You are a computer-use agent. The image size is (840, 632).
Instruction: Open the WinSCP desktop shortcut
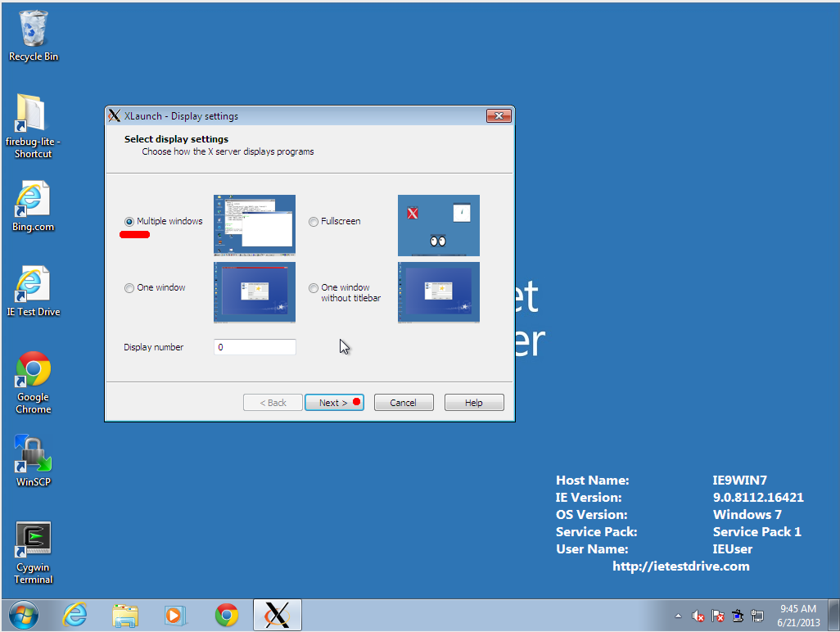coord(34,461)
